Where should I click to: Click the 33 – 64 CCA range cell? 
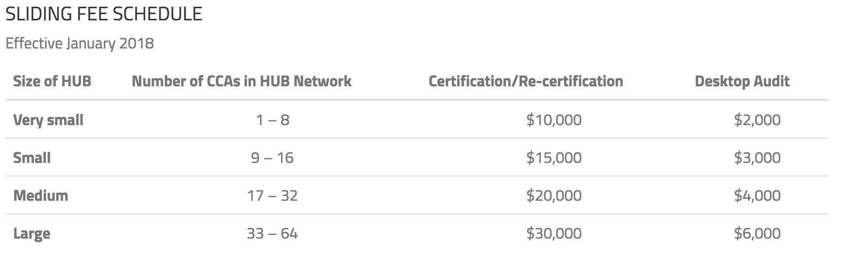272,234
